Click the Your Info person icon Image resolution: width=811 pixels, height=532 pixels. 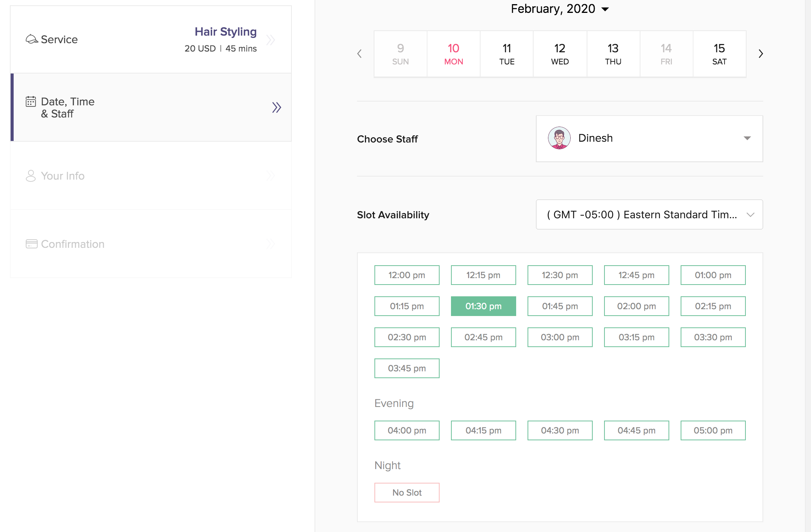click(31, 176)
